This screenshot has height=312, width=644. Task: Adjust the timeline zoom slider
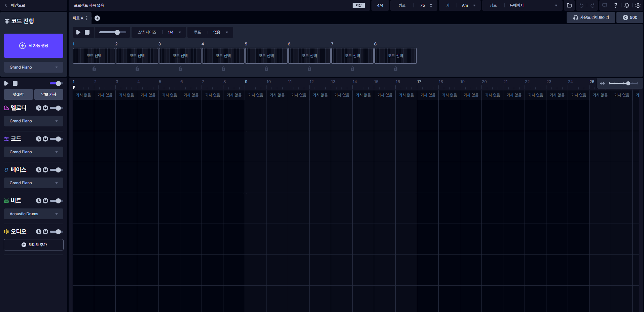coord(623,83)
